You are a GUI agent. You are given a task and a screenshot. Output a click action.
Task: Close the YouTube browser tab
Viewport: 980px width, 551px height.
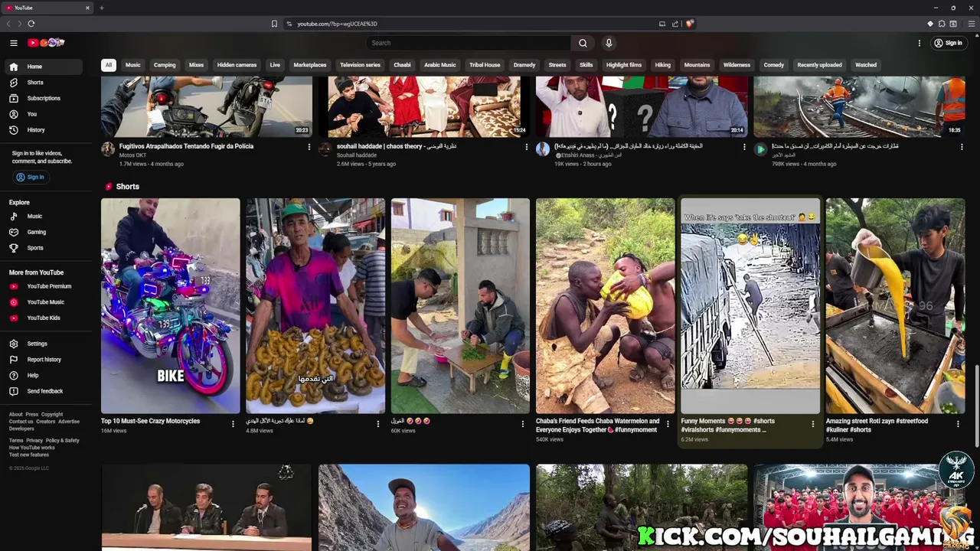pos(87,8)
